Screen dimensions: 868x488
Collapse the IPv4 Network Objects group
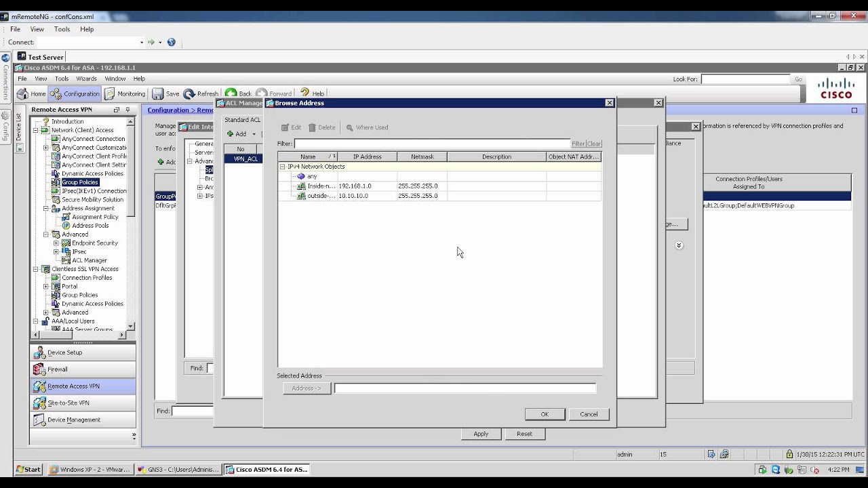(x=282, y=167)
